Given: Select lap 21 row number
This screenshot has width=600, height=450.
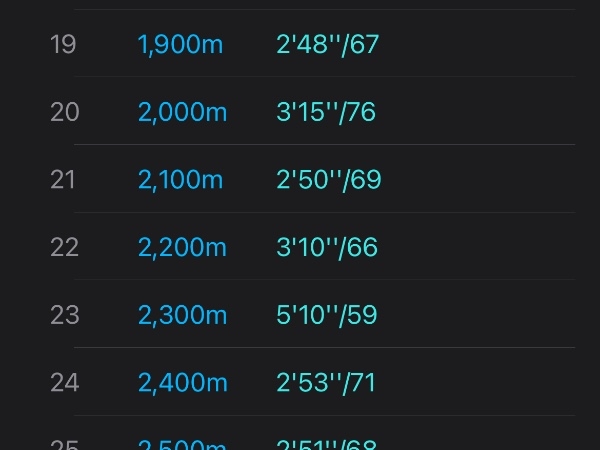Looking at the screenshot, I should 62,179.
